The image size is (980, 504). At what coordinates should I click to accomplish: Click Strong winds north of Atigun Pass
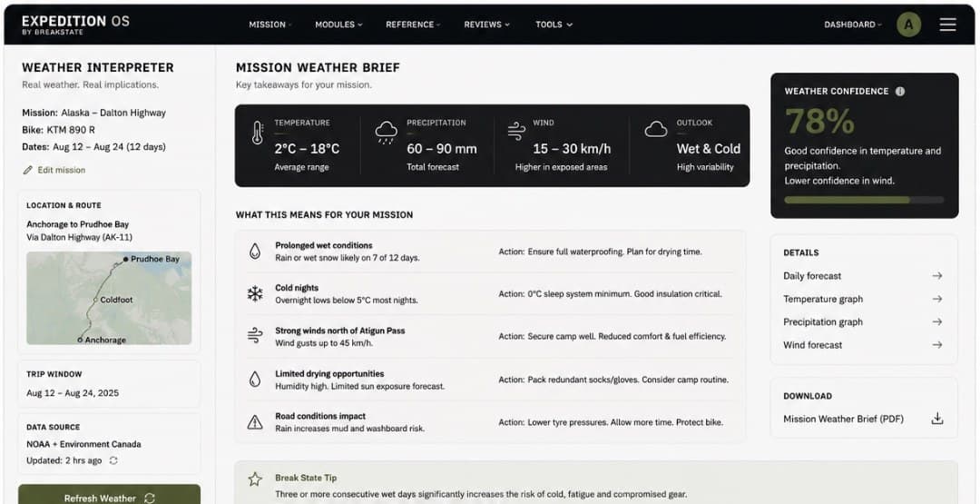340,331
